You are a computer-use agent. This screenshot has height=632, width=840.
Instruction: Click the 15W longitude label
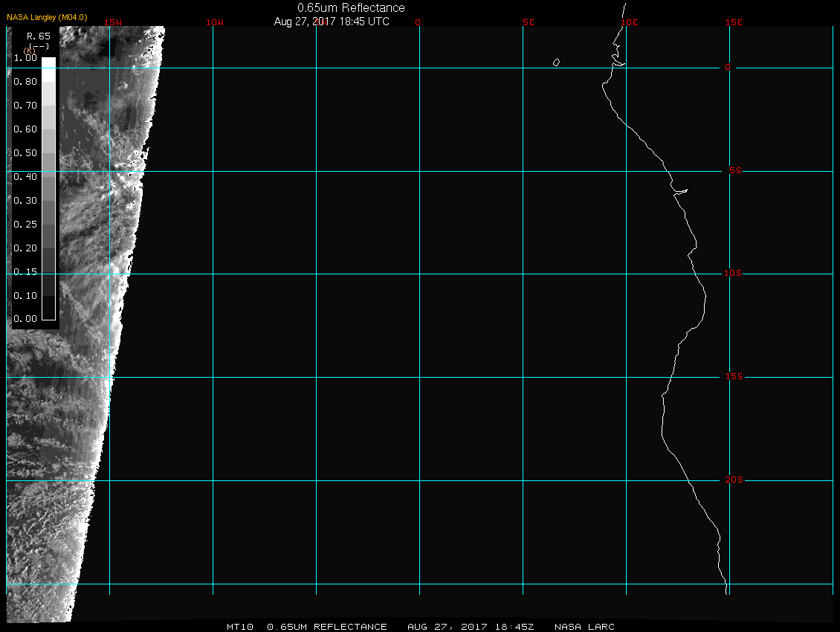pyautogui.click(x=113, y=22)
